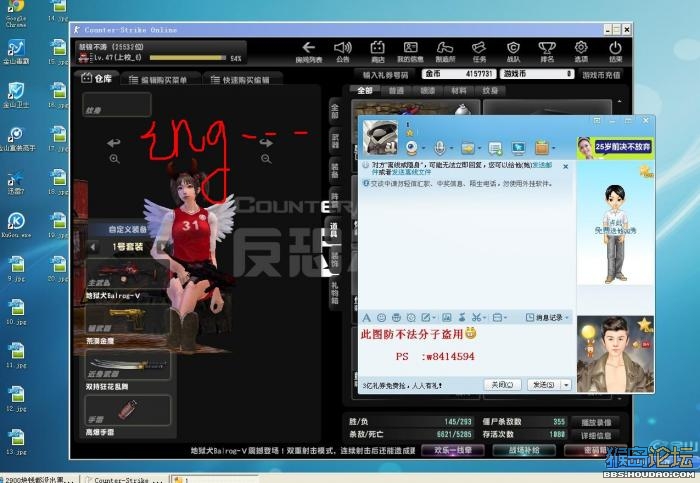Open the orange apps box icon in chat
The width and height of the screenshot is (700, 483).
(542, 147)
